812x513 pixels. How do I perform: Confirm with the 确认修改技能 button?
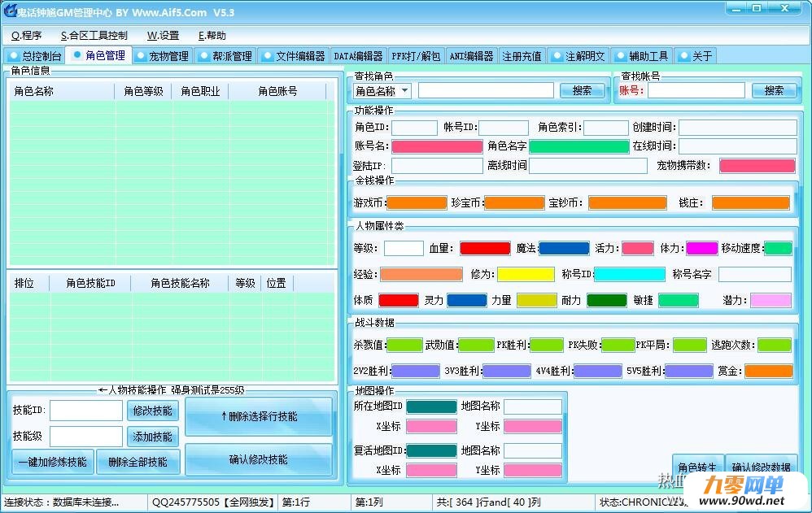(x=259, y=459)
